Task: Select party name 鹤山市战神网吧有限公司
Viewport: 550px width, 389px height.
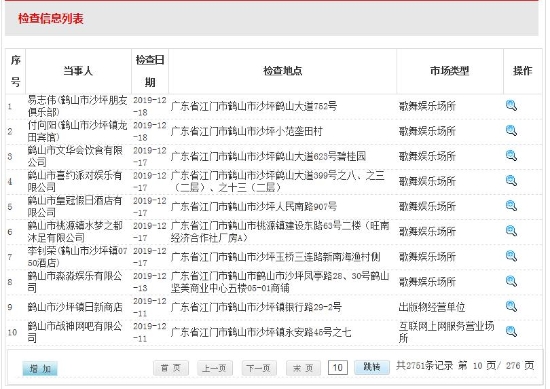Action: click(75, 332)
